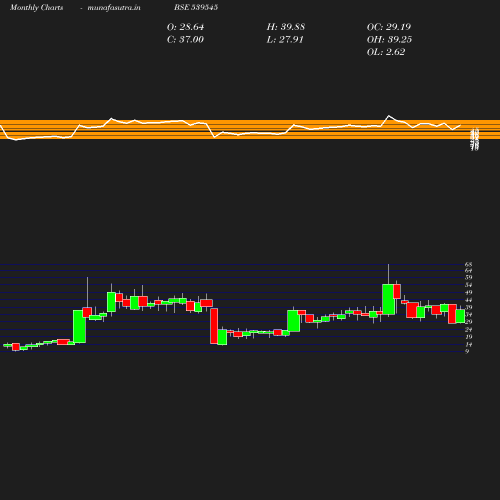The height and width of the screenshot is (500, 500).
Task: Click price axis label 64
Action: (468, 270)
